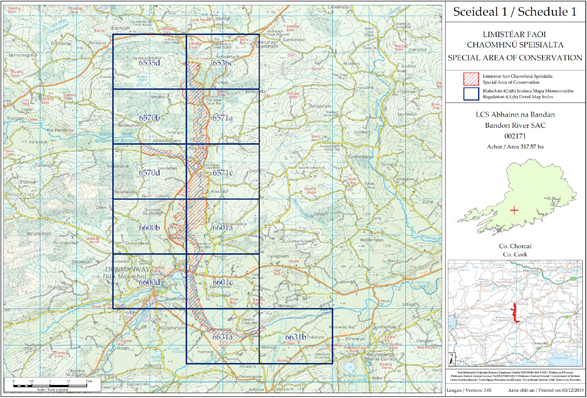This screenshot has height=398, width=587.
Task: Click the County Cork outline map
Action: click(x=517, y=196)
